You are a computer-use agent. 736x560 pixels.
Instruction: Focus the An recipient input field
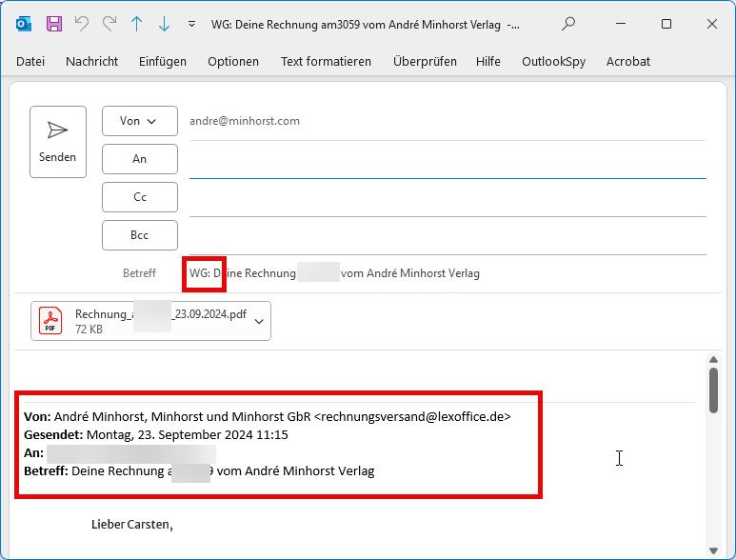pyautogui.click(x=448, y=160)
